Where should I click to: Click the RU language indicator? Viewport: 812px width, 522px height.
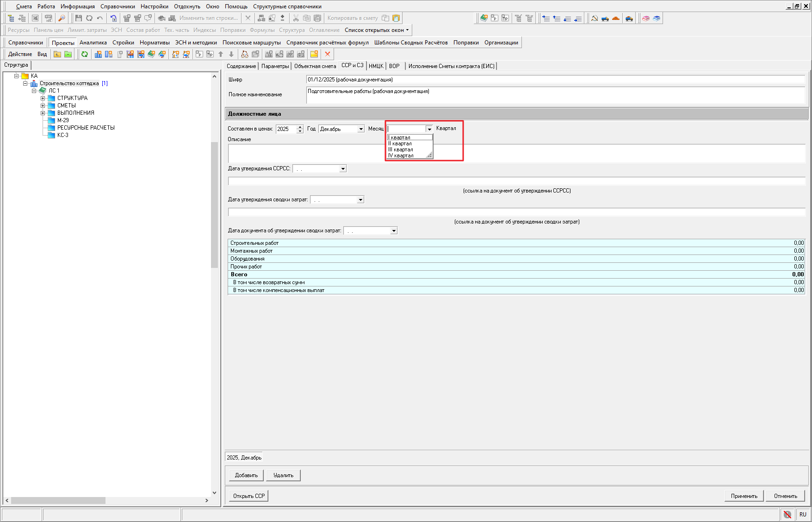tap(803, 514)
